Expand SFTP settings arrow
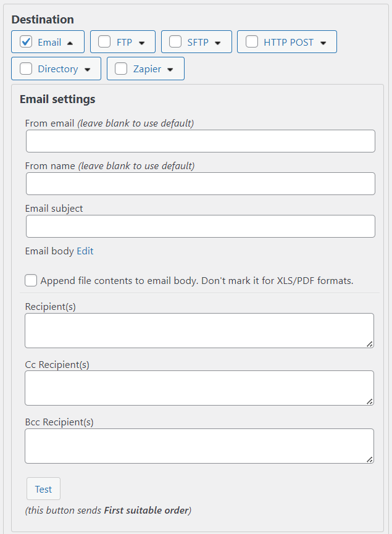The width and height of the screenshot is (392, 534). [x=218, y=43]
